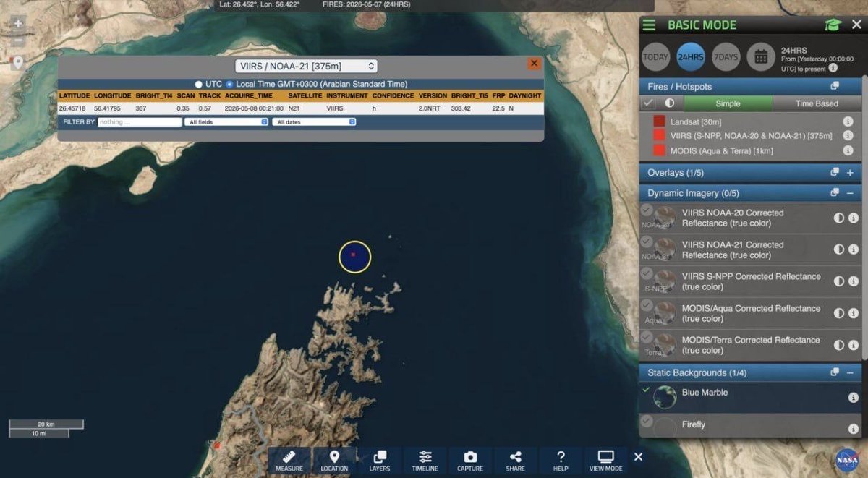The height and width of the screenshot is (478, 868).
Task: Enable MODIS/Aqua Corrected Reflectance layer
Action: pos(647,305)
